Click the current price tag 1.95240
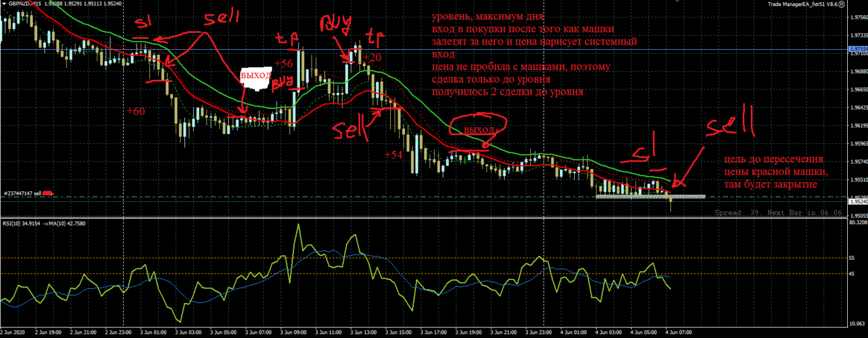Screen dimensions: 868x338 pyautogui.click(x=857, y=201)
